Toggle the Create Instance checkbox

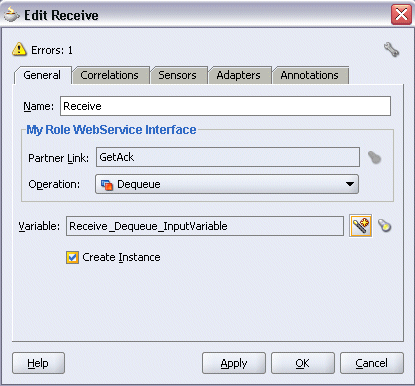coord(72,257)
